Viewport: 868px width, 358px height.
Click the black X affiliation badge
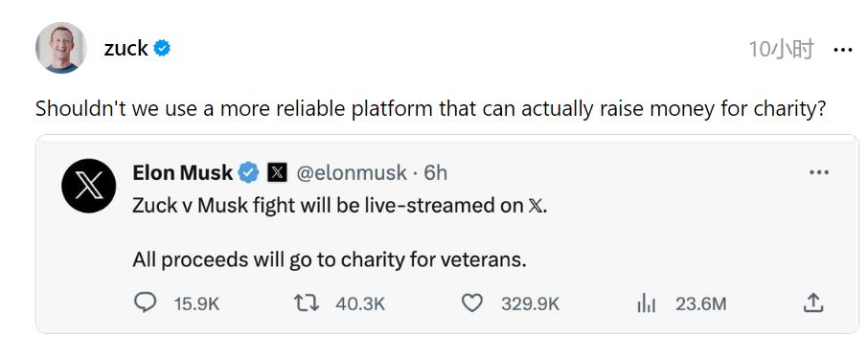point(277,173)
